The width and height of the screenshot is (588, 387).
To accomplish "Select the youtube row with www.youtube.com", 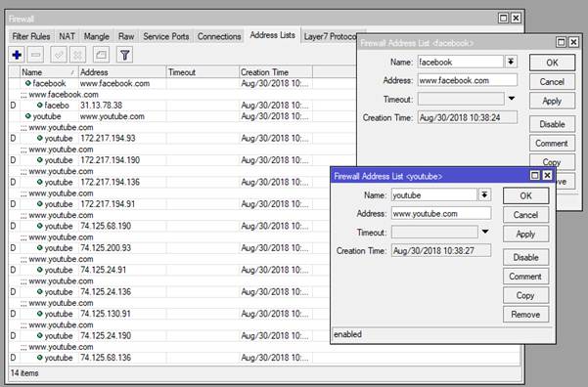I will click(182, 116).
